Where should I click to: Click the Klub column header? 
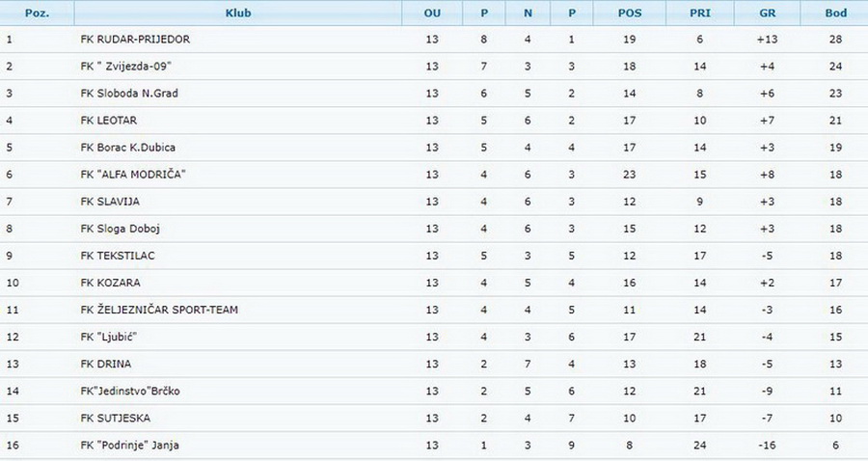tap(238, 13)
